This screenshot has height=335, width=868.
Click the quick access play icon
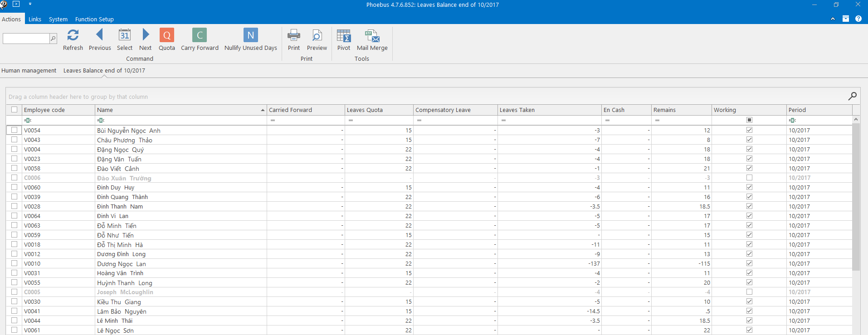pos(16,4)
